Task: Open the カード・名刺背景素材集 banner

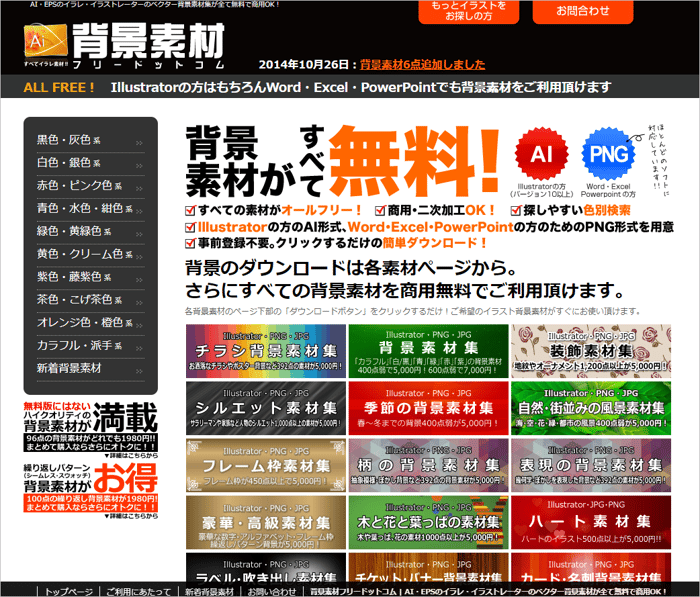Action: coord(591,567)
